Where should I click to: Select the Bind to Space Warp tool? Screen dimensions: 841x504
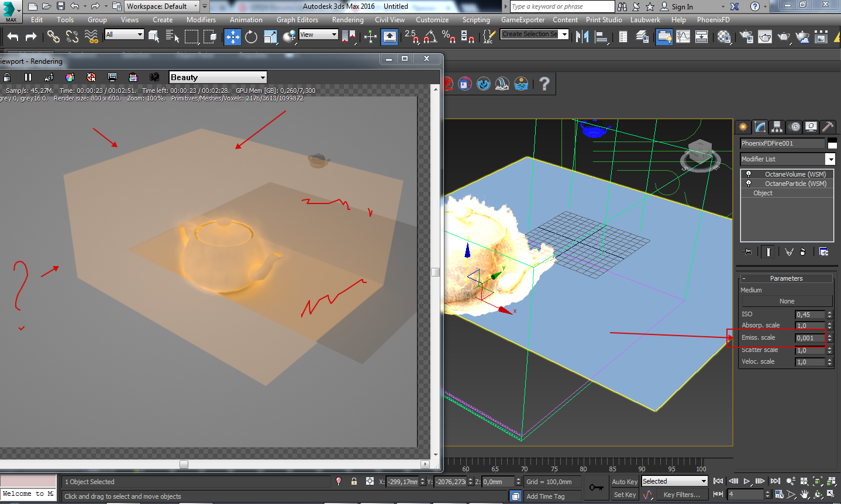91,37
